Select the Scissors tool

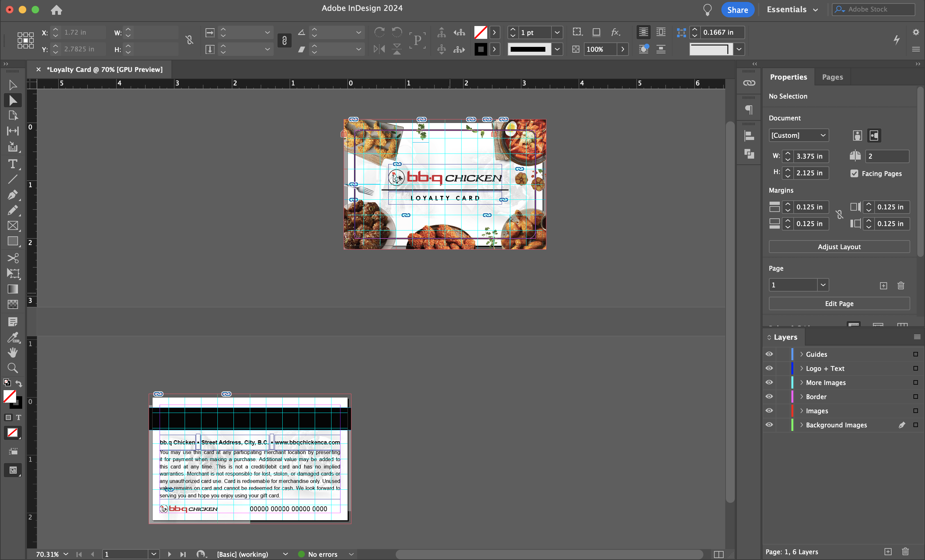[13, 258]
